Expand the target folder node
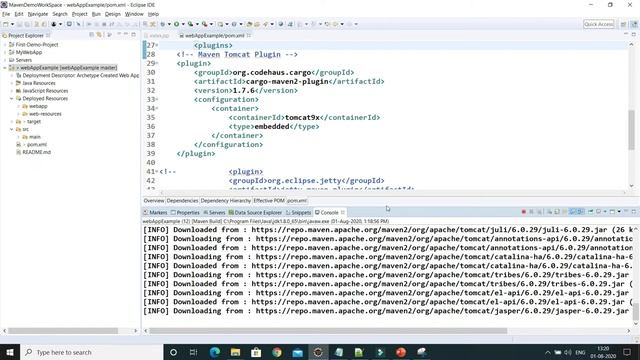 (x=11, y=121)
